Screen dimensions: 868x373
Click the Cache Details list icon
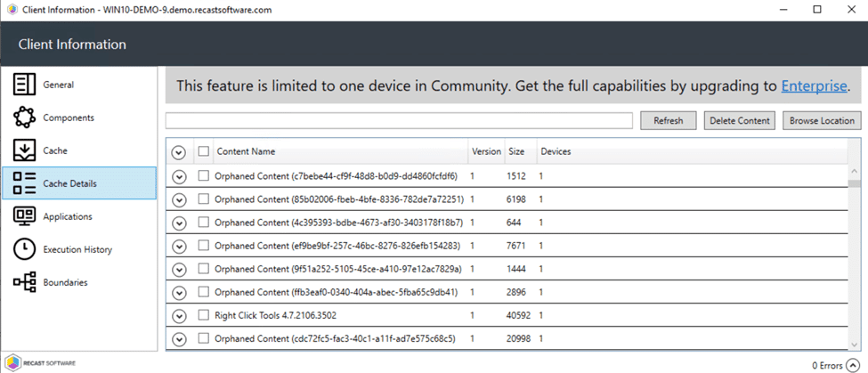click(24, 183)
